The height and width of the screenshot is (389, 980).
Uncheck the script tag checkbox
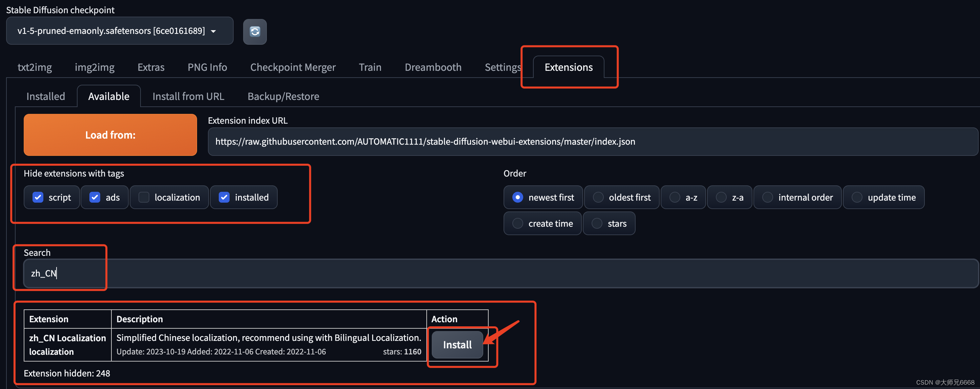pyautogui.click(x=38, y=197)
